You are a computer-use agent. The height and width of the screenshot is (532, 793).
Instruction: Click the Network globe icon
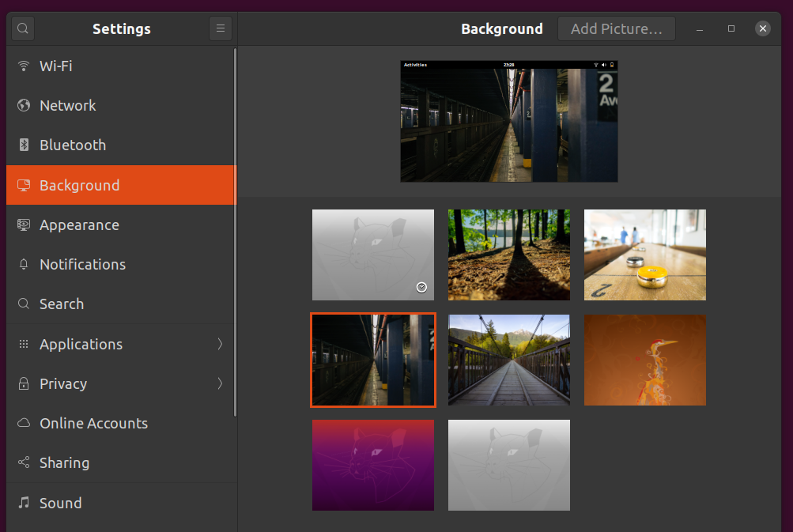24,105
